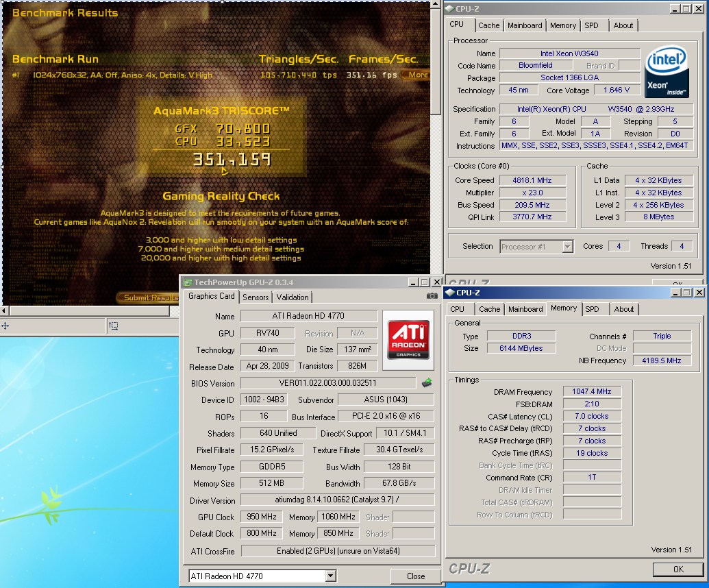Open Mainboard tab in top CPU-Z window

click(x=525, y=25)
